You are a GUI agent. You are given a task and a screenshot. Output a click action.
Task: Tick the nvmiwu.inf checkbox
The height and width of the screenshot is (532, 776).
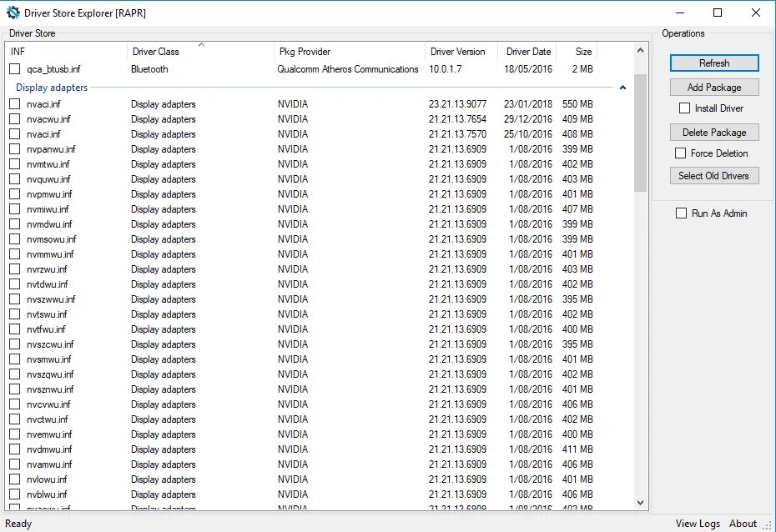[x=15, y=209]
